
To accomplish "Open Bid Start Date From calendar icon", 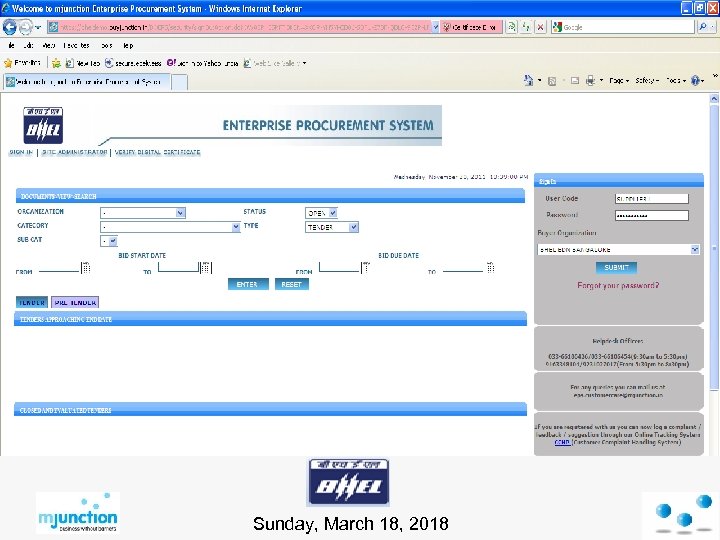I will click(x=86, y=267).
